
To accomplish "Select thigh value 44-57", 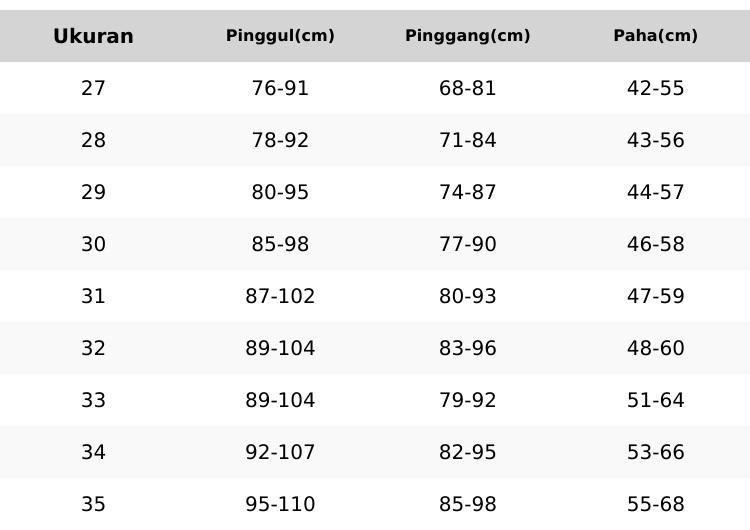I will (x=655, y=193).
